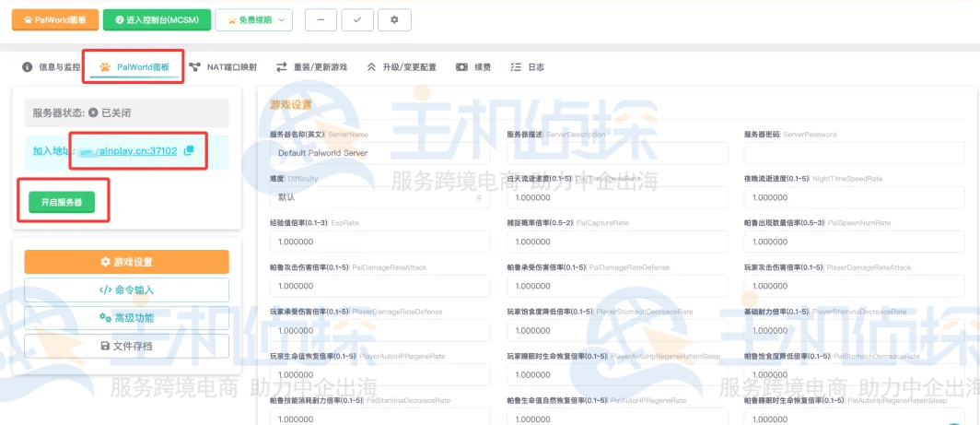Click the ServerPassword input field
Viewport: 980px width, 425px height.
(x=855, y=153)
